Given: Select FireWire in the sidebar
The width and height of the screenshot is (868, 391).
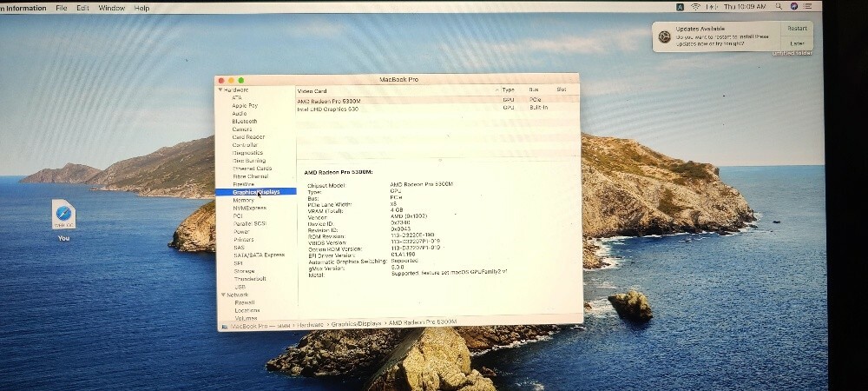Looking at the screenshot, I should (244, 184).
